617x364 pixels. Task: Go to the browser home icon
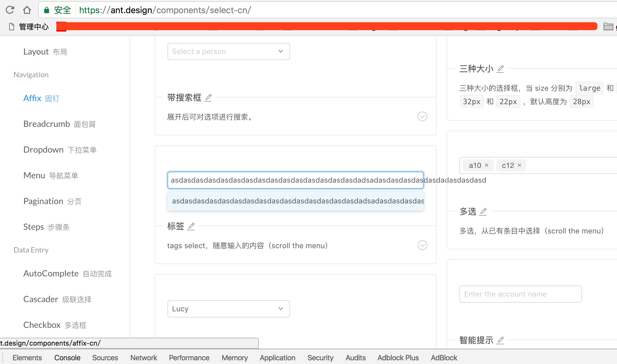coord(27,10)
